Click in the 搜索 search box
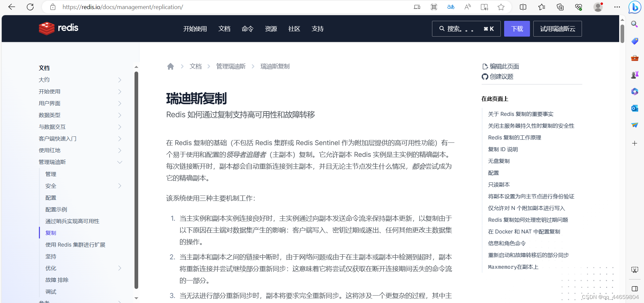Viewport: 644px width, 303px height. pos(466,29)
